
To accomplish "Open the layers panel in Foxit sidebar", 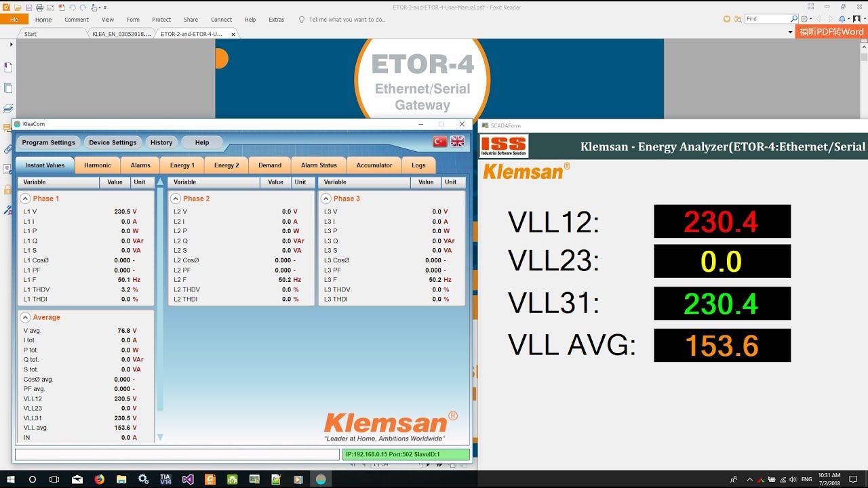I will point(8,108).
